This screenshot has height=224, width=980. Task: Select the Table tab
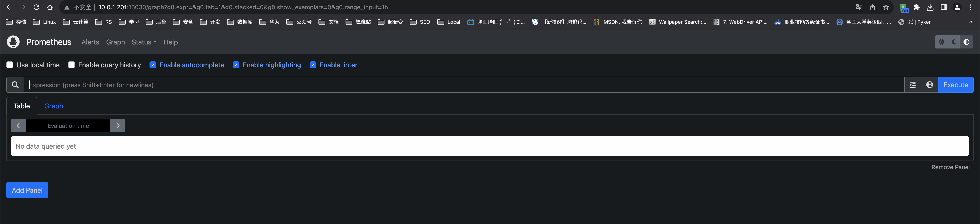(22, 106)
